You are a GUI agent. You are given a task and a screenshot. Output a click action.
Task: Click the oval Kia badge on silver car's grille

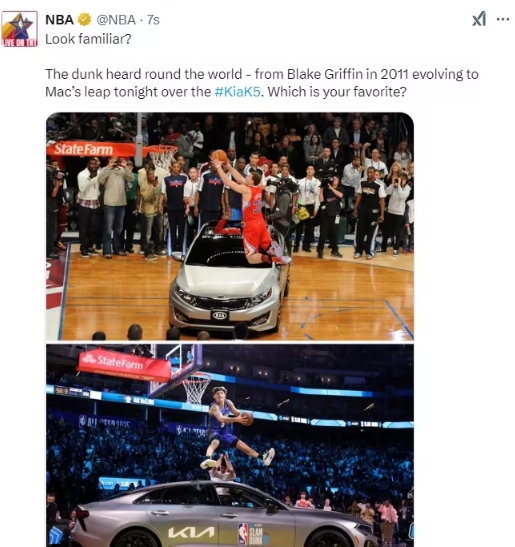click(x=220, y=316)
